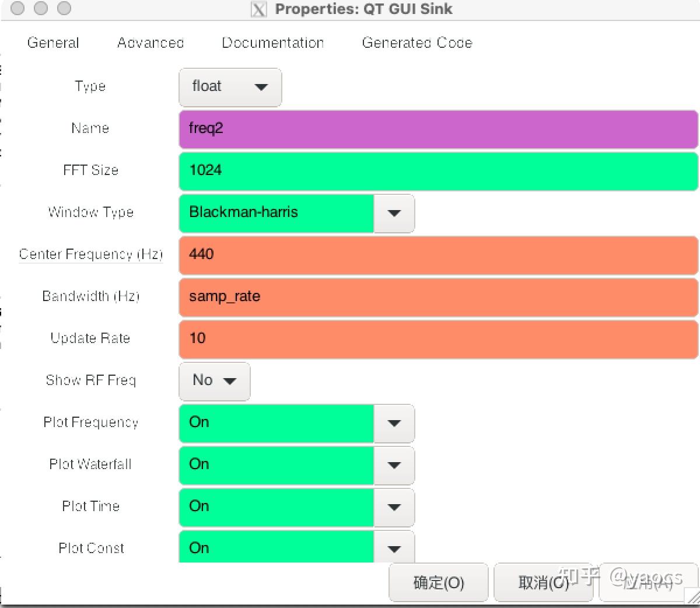Click the macOS red close window button
The image size is (700, 608).
click(17, 8)
